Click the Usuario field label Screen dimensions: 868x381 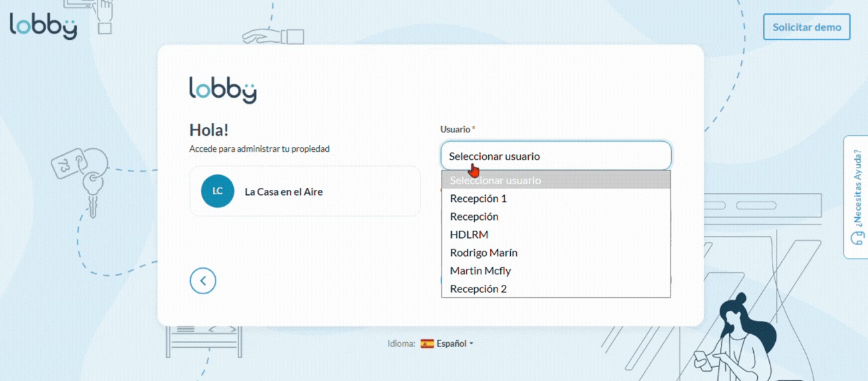(x=455, y=129)
